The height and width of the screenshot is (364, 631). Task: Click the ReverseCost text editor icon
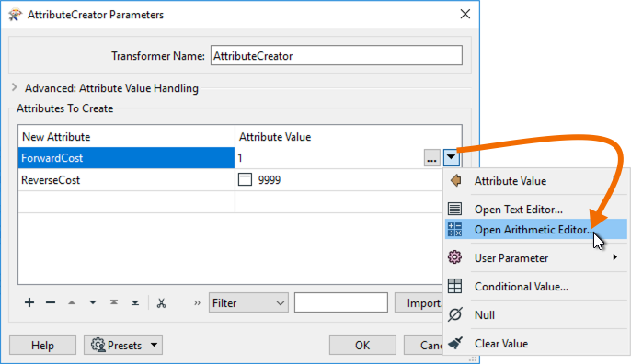(x=245, y=179)
